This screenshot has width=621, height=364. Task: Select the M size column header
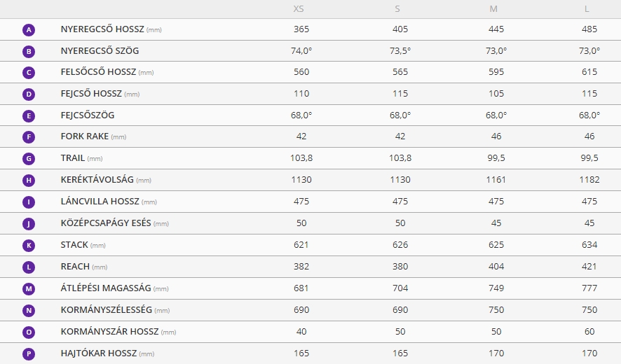coord(494,8)
